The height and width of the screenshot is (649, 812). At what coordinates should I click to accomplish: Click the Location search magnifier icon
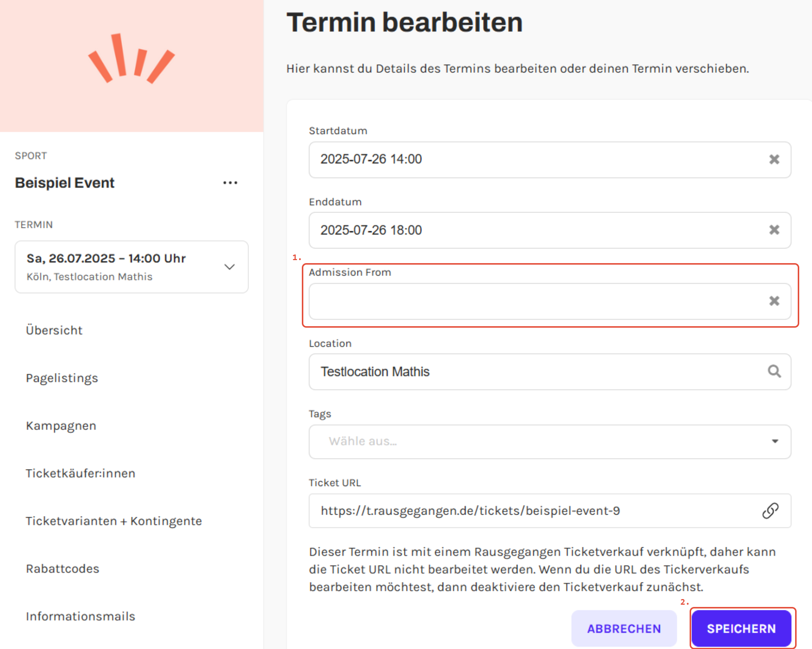[x=774, y=371]
